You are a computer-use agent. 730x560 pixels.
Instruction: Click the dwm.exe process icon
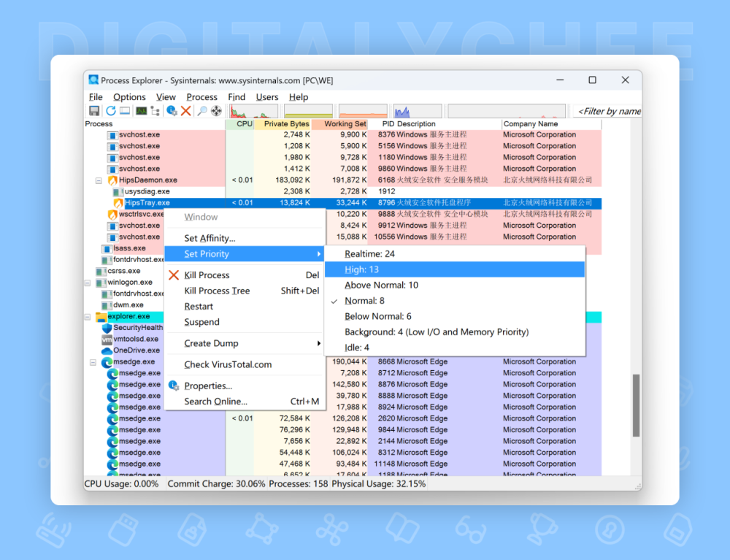[107, 305]
